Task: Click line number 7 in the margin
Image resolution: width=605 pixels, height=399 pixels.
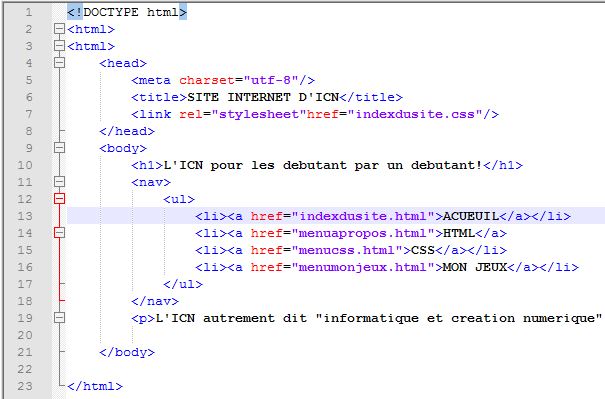Action: [x=29, y=114]
